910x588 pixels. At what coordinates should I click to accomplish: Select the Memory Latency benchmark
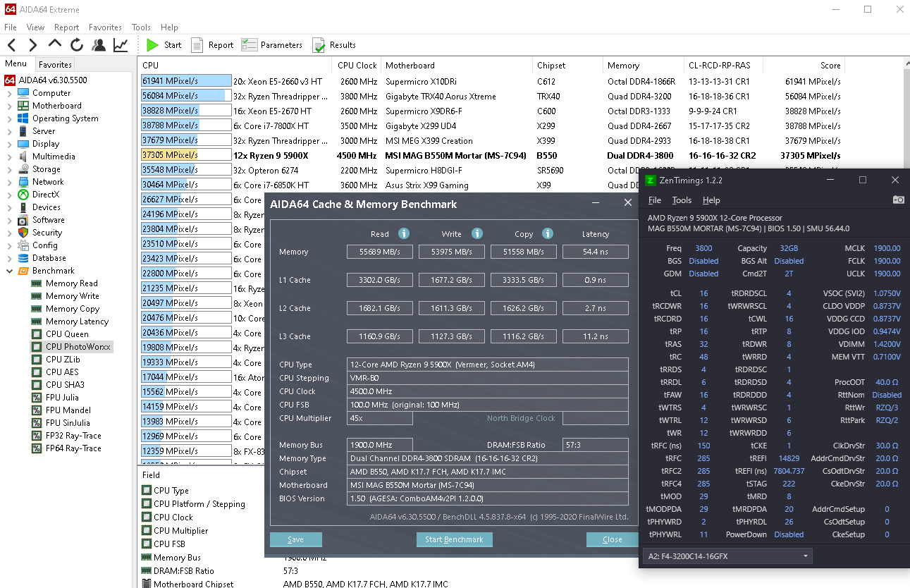click(77, 321)
